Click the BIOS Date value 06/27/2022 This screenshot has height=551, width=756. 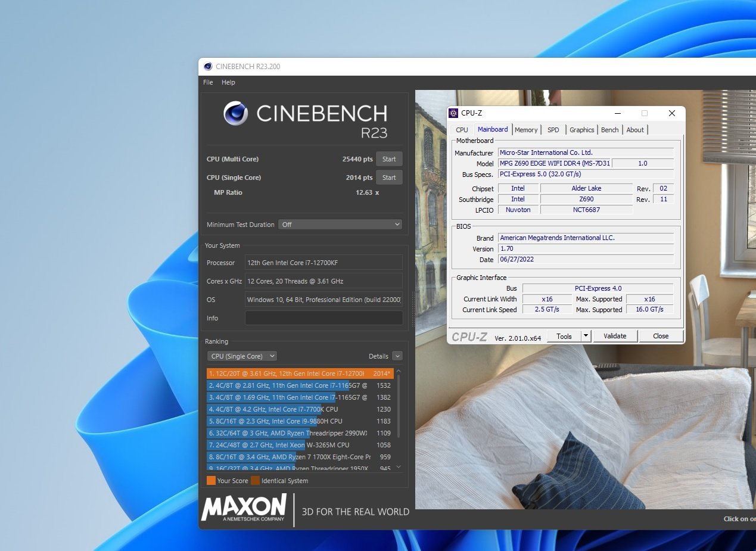pyautogui.click(x=586, y=259)
